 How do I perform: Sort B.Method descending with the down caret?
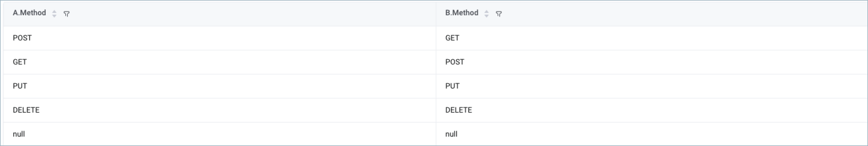(x=487, y=16)
